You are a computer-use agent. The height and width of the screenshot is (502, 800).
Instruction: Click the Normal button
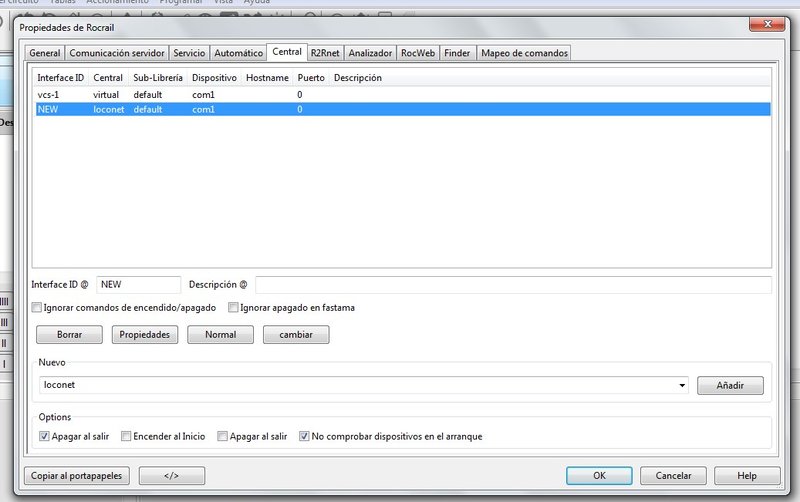pos(220,335)
